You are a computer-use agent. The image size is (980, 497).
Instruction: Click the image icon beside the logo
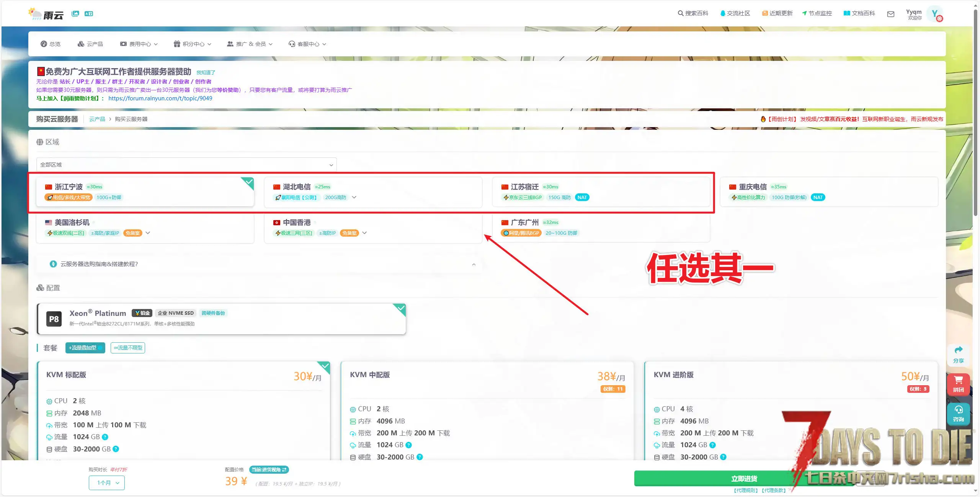pyautogui.click(x=75, y=14)
